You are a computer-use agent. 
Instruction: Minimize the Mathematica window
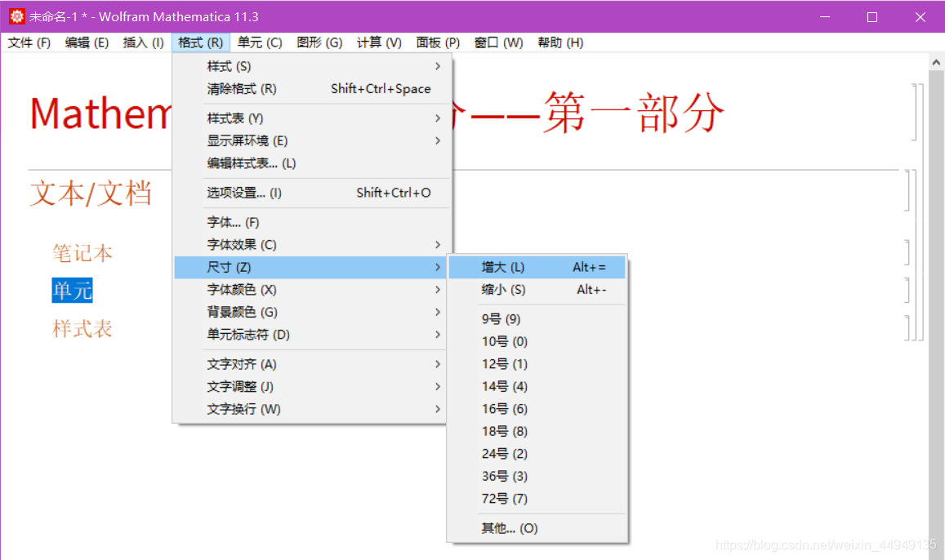[825, 17]
